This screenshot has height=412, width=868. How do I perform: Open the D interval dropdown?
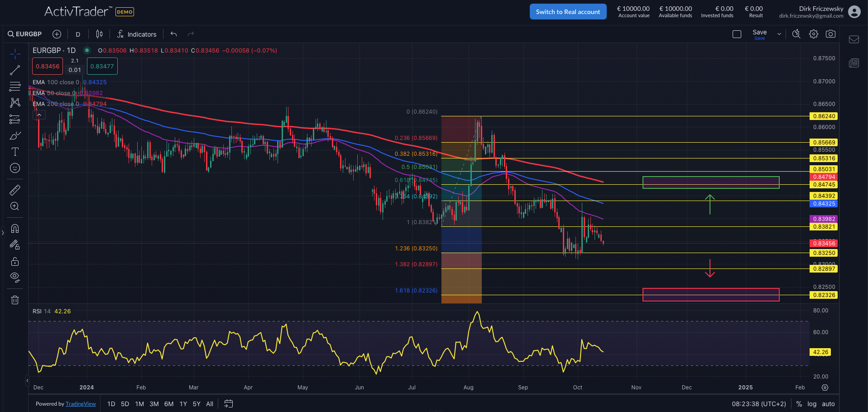click(77, 34)
